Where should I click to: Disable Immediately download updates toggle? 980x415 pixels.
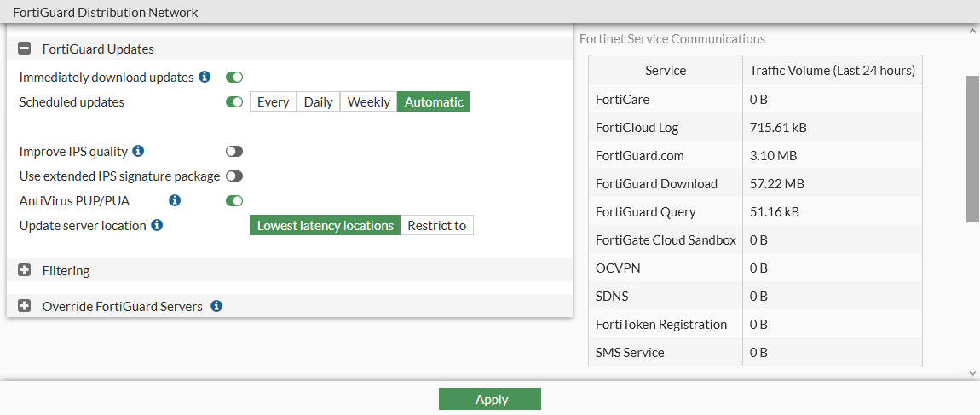click(234, 78)
